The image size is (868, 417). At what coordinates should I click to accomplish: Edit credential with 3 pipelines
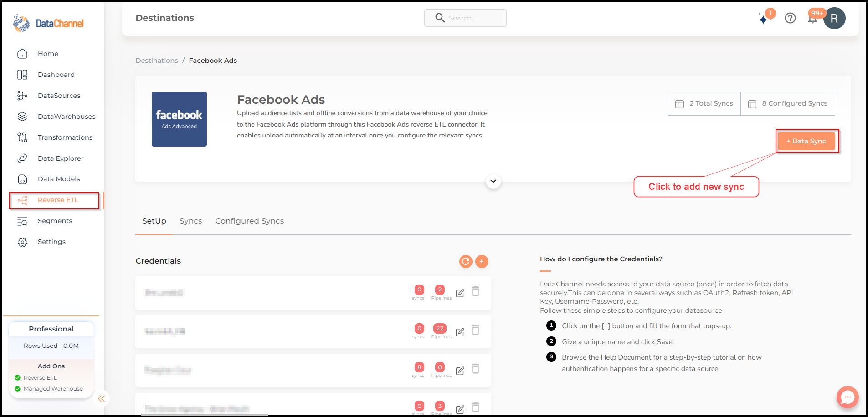pos(460,409)
